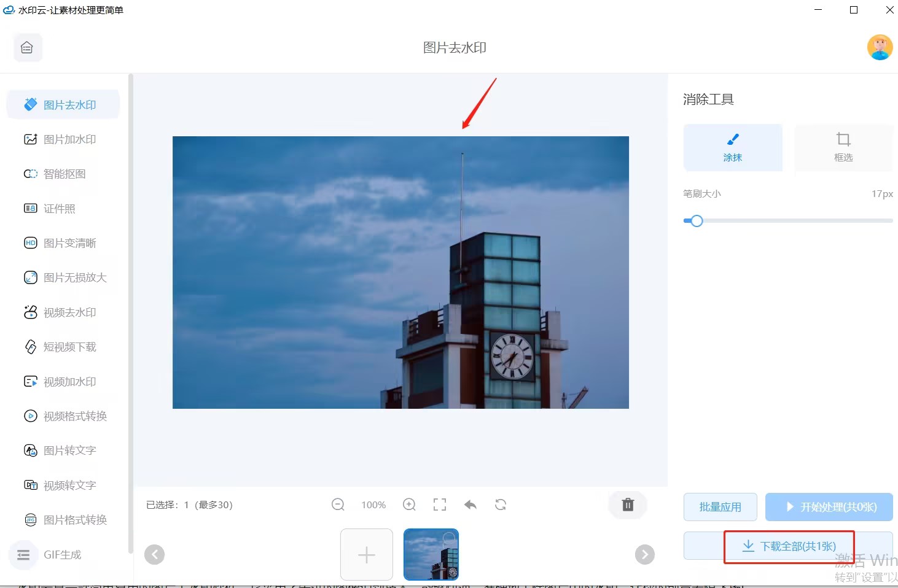Click the undo arrow icon
The image size is (898, 588).
pyautogui.click(x=470, y=505)
